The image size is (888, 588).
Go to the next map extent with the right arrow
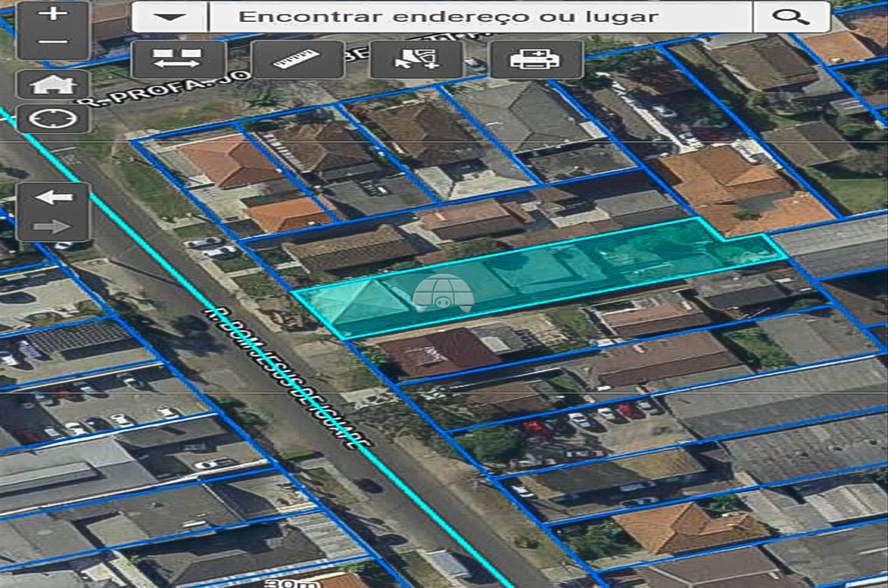tap(53, 226)
